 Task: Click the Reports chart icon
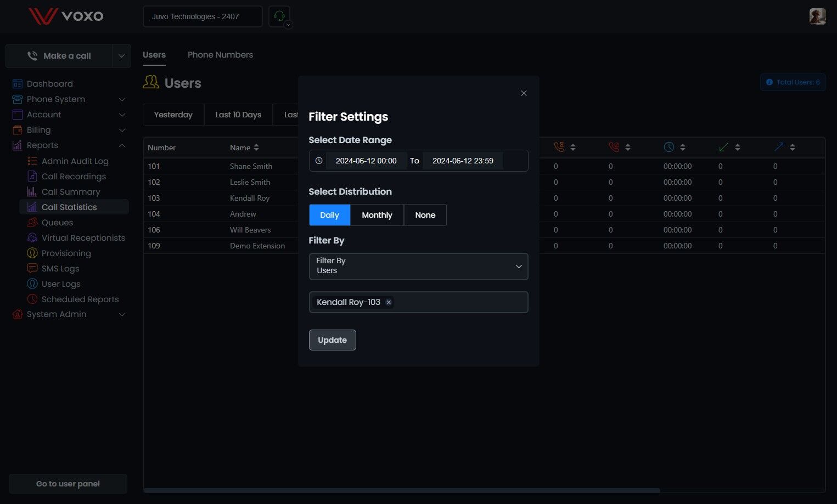coord(18,145)
